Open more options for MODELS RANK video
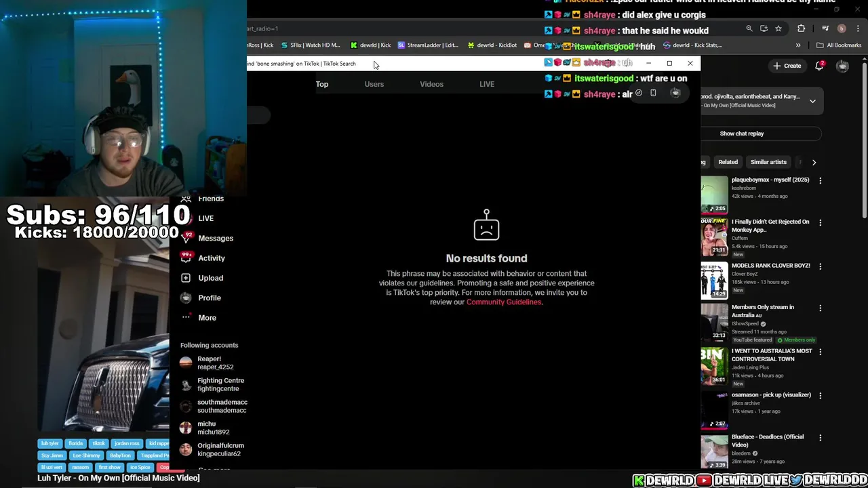This screenshot has width=868, height=488. click(x=821, y=266)
